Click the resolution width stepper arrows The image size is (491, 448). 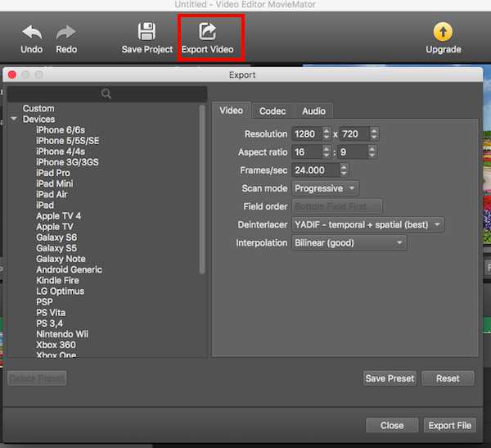(x=327, y=133)
